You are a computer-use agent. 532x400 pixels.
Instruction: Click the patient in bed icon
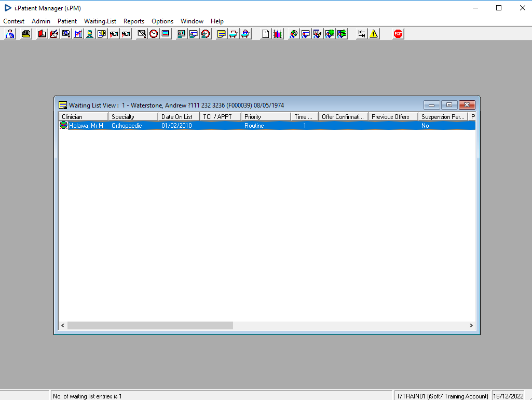pos(245,34)
